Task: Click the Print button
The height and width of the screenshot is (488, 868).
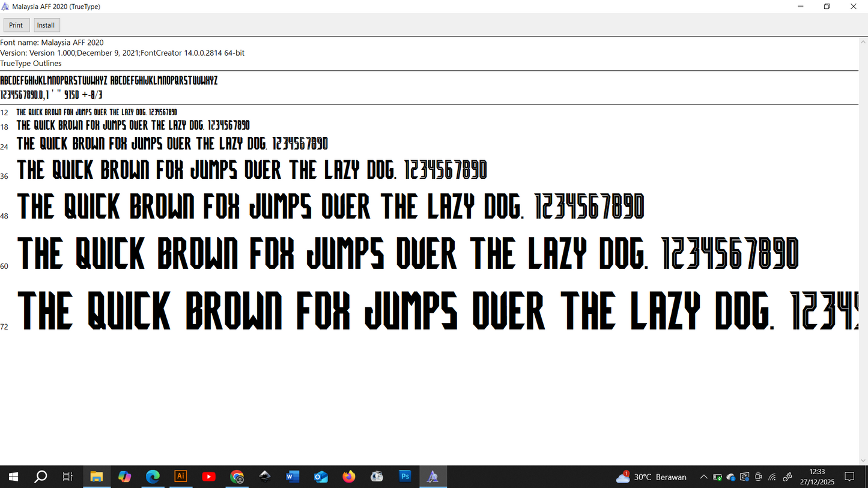Action: coord(16,25)
